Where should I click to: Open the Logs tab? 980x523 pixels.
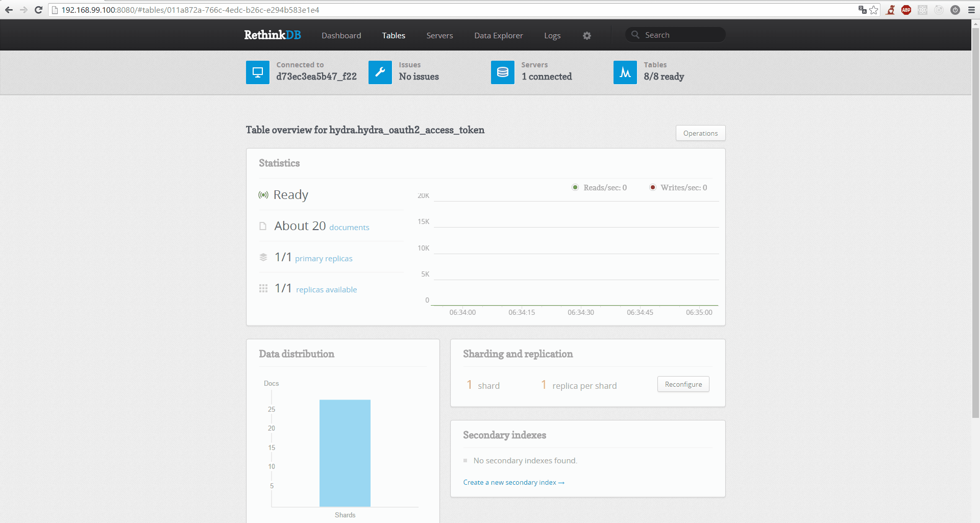coord(552,35)
